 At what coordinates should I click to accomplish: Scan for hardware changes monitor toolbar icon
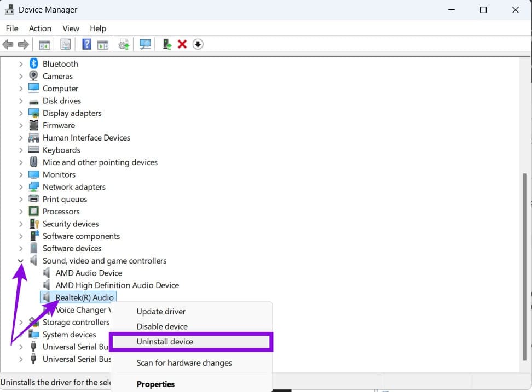tap(145, 44)
